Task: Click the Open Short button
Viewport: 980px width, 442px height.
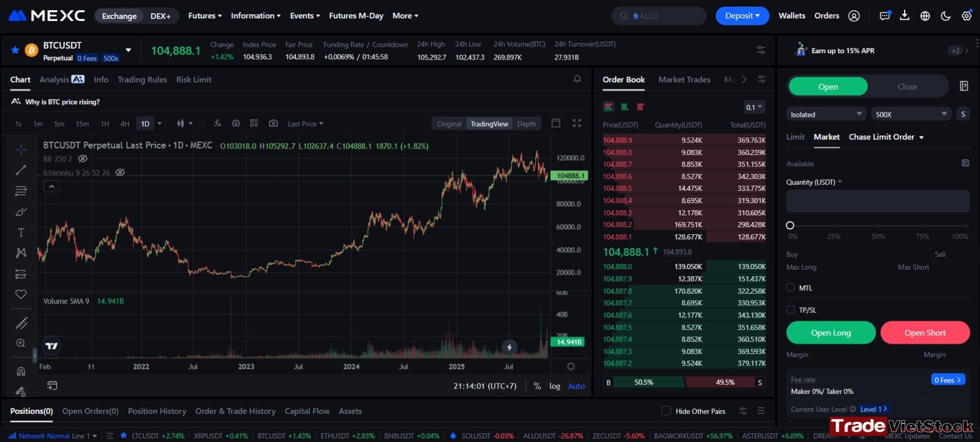Action: (925, 333)
